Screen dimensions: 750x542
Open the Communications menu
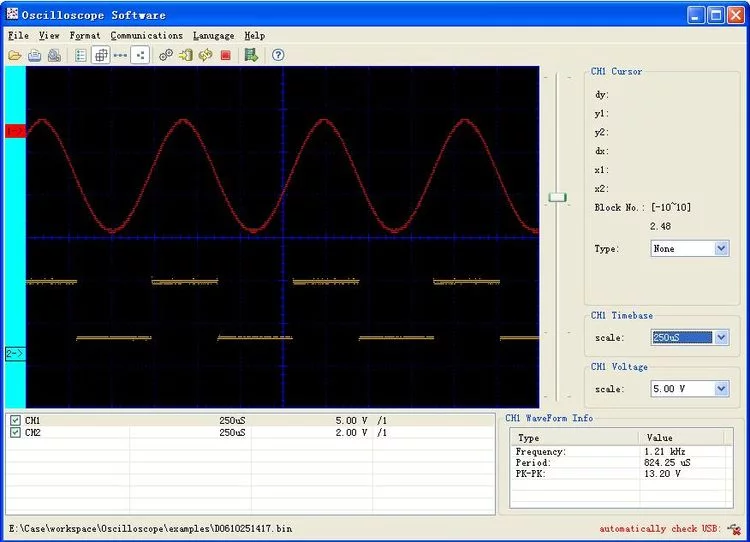pos(146,35)
